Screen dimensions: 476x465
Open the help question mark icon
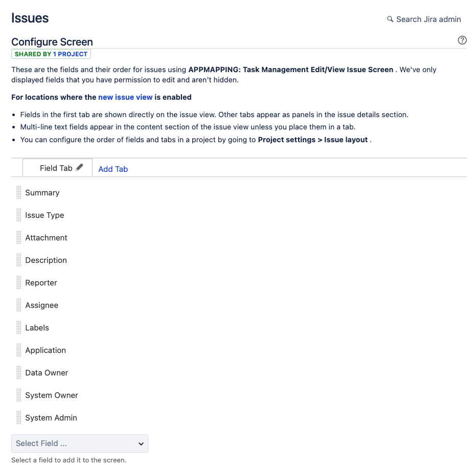(x=462, y=40)
